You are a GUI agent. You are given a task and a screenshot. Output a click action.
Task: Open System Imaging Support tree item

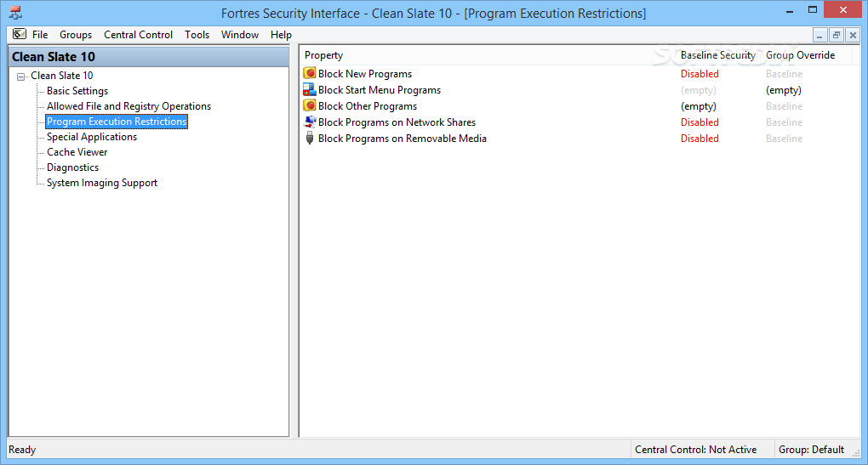point(102,183)
